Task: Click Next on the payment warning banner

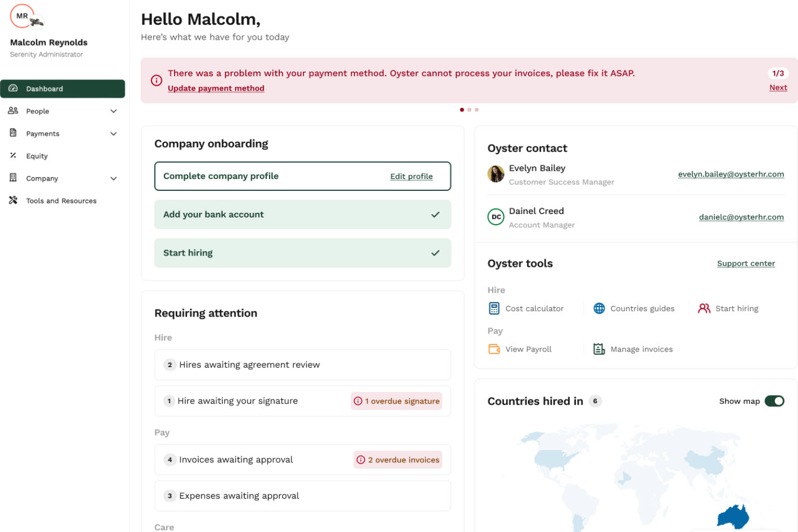Action: (778, 87)
